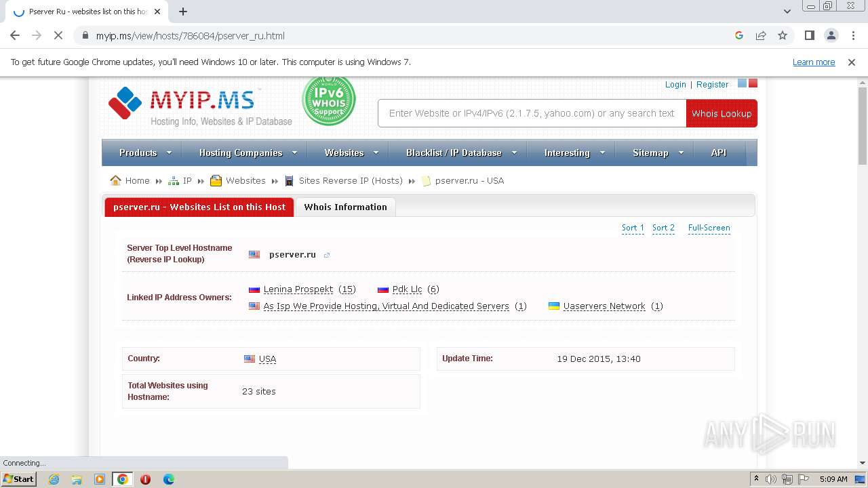Launch Internet Explorer from the taskbar
The image size is (868, 488).
click(54, 479)
